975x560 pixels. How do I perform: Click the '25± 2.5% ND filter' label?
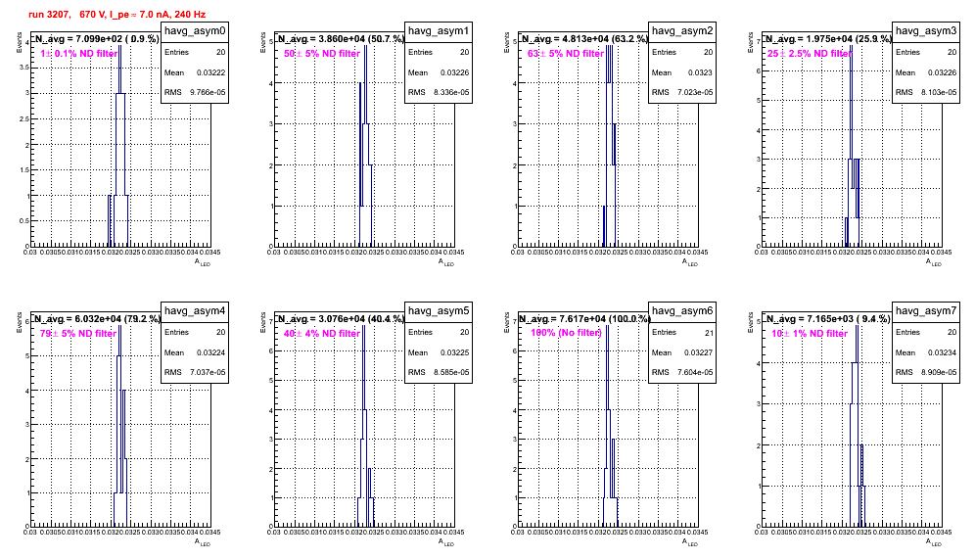coord(809,54)
